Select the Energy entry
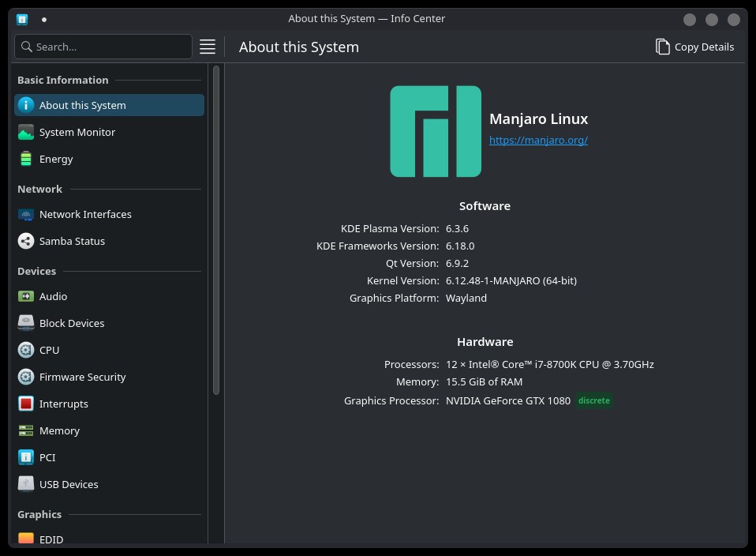 (109, 159)
